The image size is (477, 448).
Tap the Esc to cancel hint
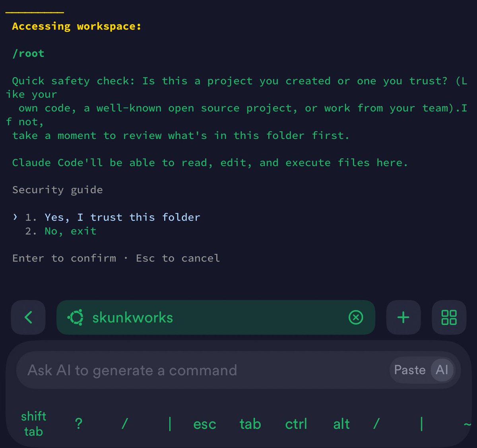coord(178,258)
